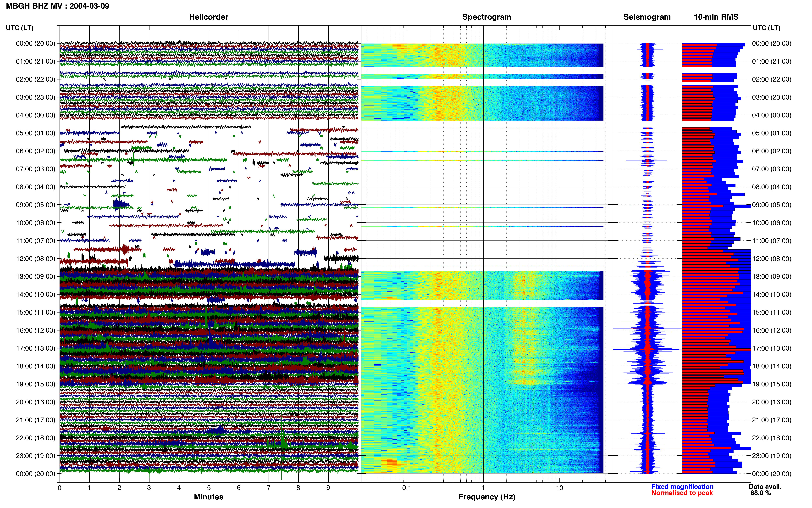The width and height of the screenshot is (812, 508).
Task: Click Minutes axis tick label '4'
Action: click(x=179, y=488)
